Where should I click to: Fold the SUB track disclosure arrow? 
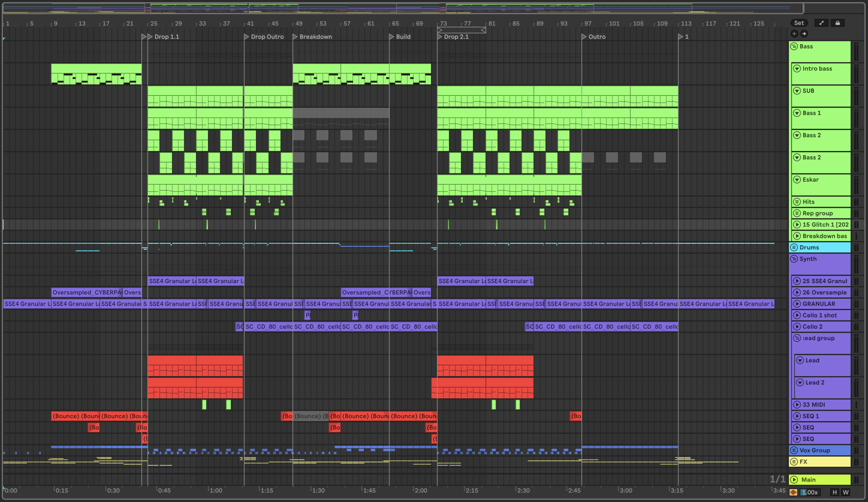coord(797,91)
